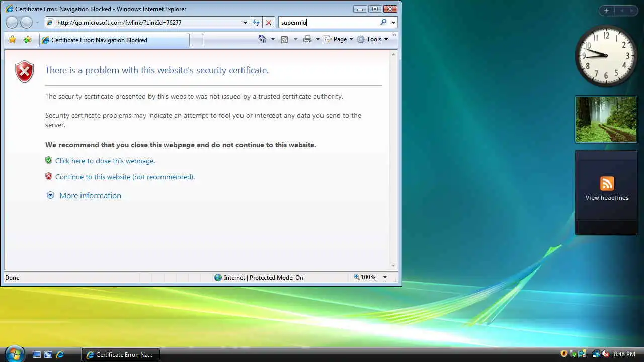Click here to close this webpage link
644x362 pixels.
click(105, 161)
